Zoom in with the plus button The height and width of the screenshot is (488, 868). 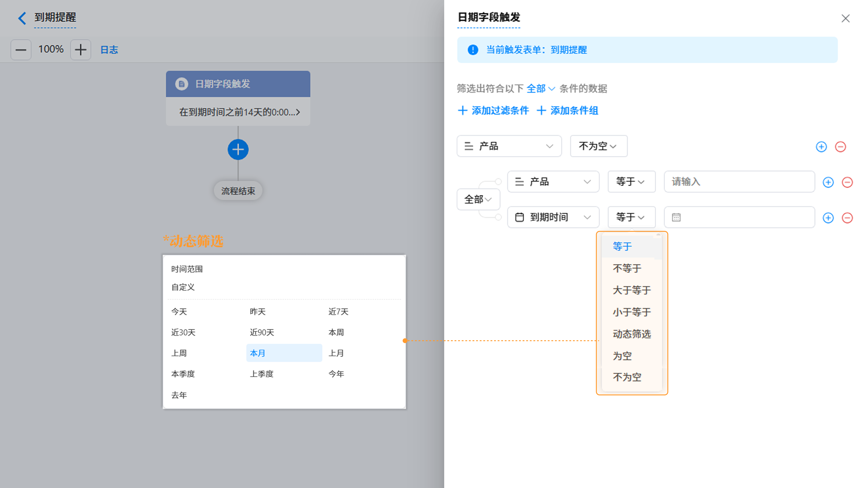pos(80,50)
